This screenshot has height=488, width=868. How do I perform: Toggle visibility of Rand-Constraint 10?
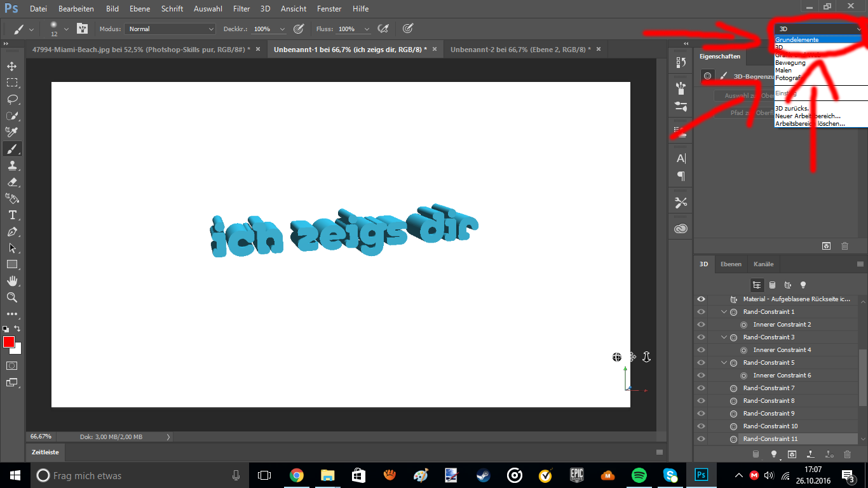point(702,426)
